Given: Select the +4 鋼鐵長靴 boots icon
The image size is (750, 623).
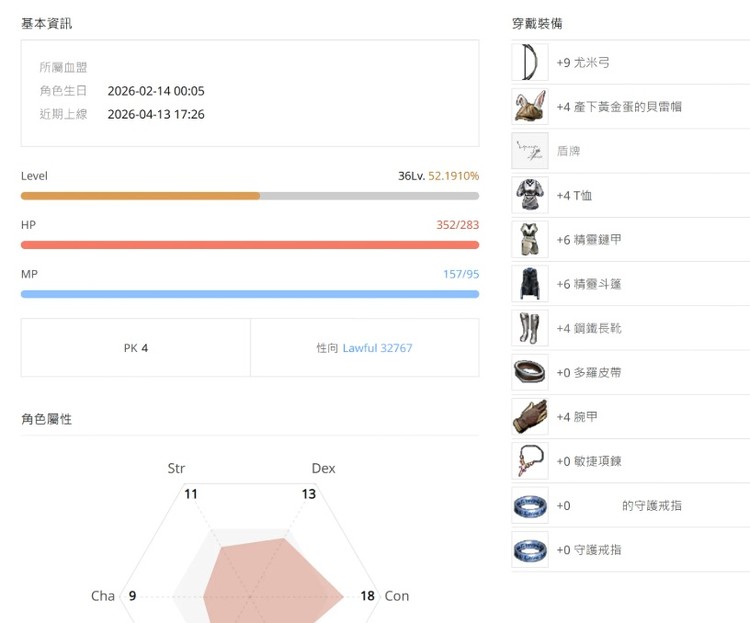Looking at the screenshot, I should tap(530, 328).
